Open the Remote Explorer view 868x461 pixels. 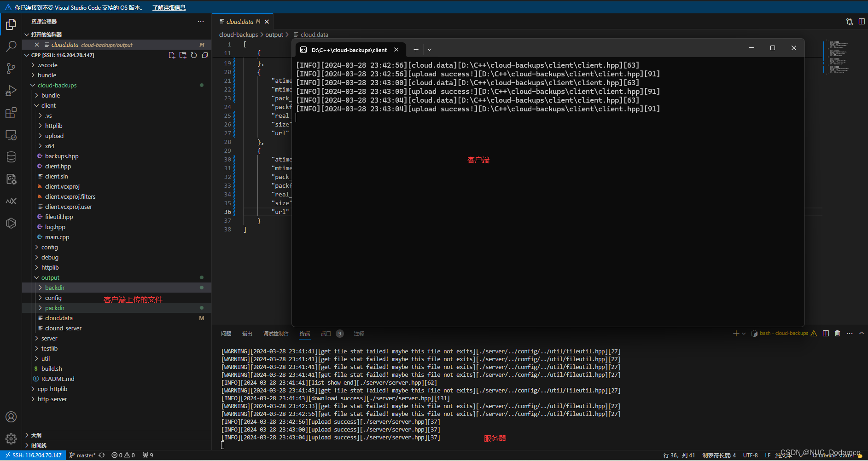[11, 135]
